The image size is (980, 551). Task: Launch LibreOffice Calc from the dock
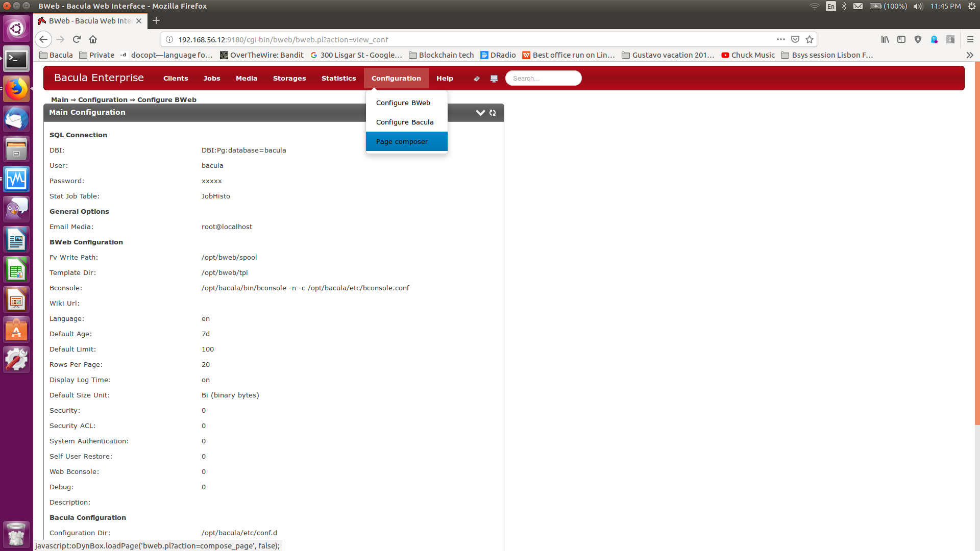(16, 269)
